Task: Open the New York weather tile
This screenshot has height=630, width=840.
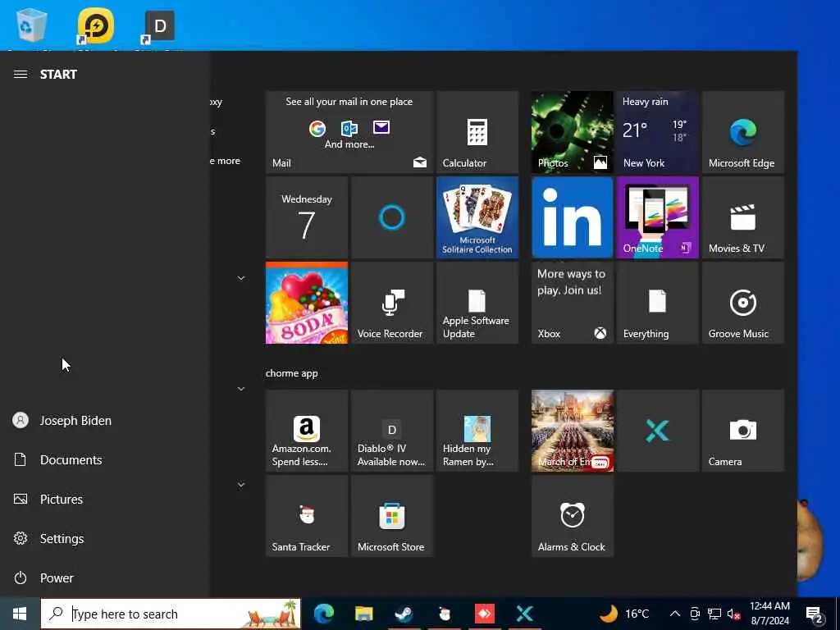Action: pos(657,132)
